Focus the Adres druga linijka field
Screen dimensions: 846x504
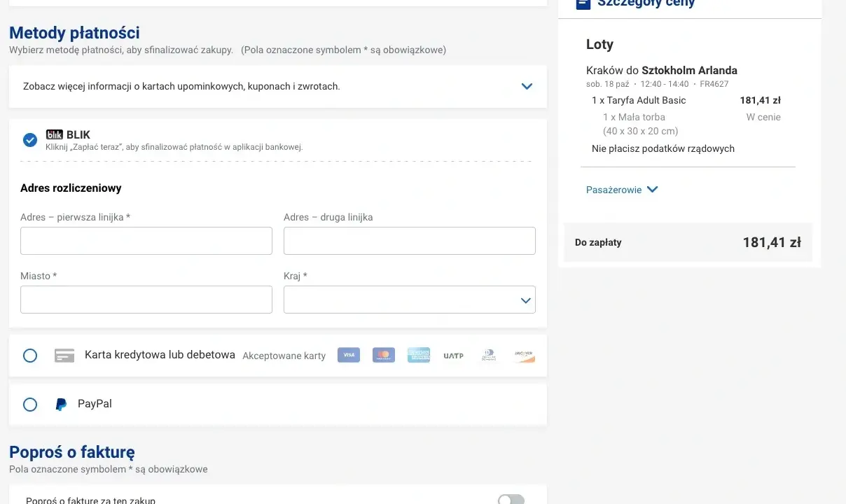click(x=410, y=241)
